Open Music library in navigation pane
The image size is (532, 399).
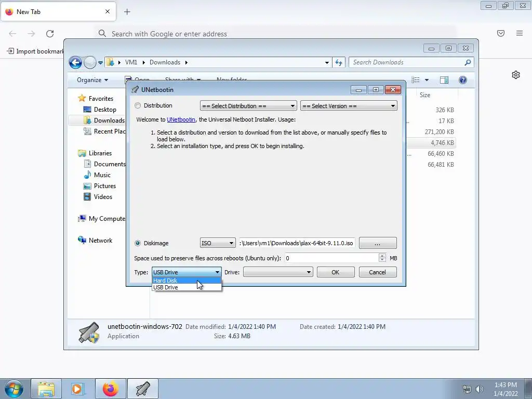pyautogui.click(x=102, y=175)
